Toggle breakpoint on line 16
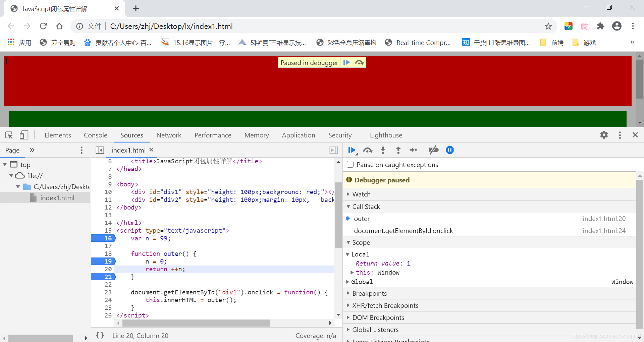Viewport: 644px width, 342px height. click(x=103, y=238)
